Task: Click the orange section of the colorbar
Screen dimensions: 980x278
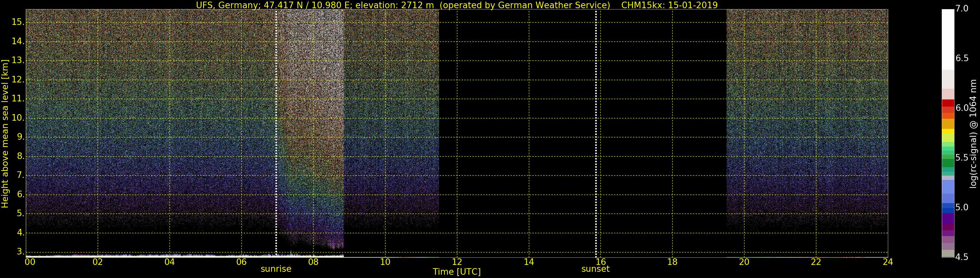Action: (948, 124)
